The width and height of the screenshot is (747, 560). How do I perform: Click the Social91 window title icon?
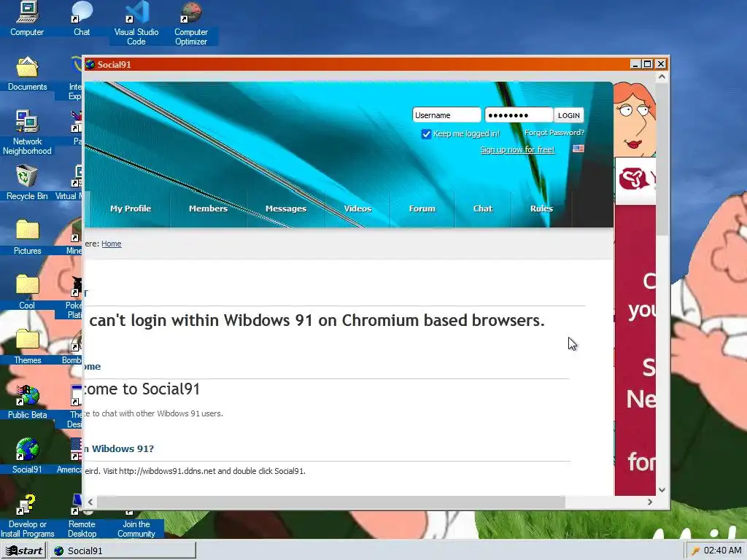pyautogui.click(x=90, y=64)
